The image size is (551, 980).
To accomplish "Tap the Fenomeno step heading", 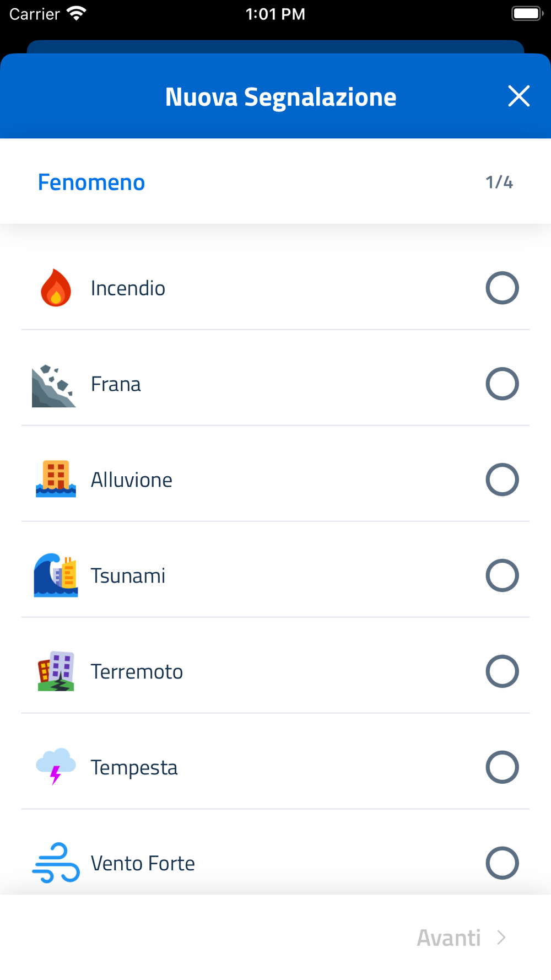I will (91, 182).
